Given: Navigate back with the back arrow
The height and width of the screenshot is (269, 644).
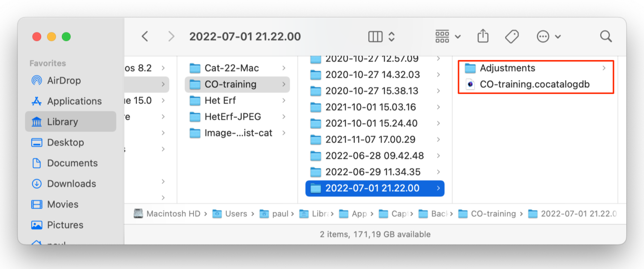Looking at the screenshot, I should (x=145, y=36).
